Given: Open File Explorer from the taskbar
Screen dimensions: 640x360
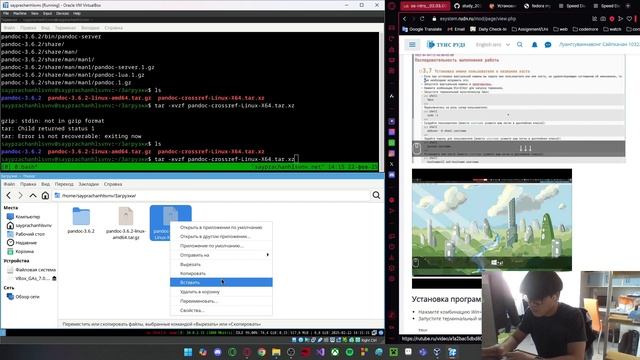Looking at the screenshot, I should click(276, 352).
